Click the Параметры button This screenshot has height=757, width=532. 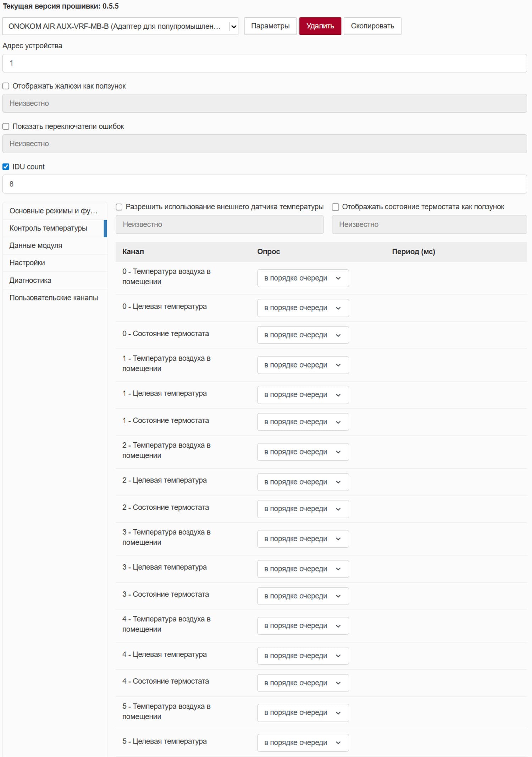pyautogui.click(x=270, y=26)
